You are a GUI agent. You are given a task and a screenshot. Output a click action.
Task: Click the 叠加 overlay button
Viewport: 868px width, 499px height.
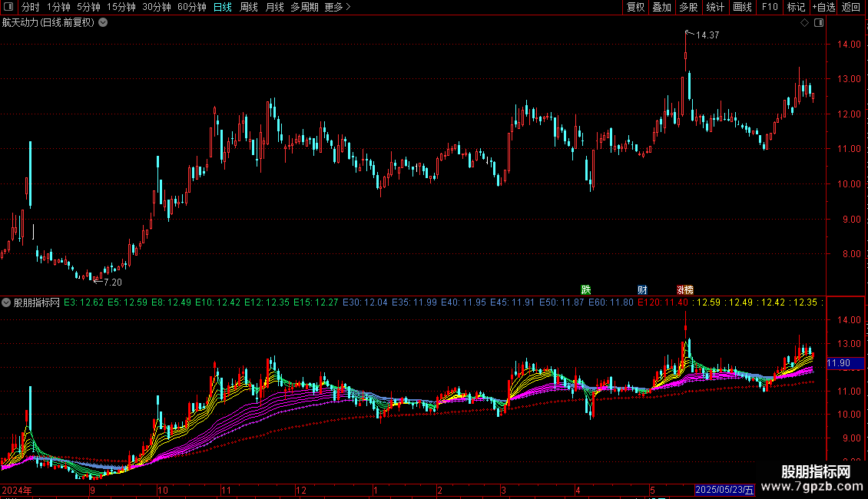662,7
